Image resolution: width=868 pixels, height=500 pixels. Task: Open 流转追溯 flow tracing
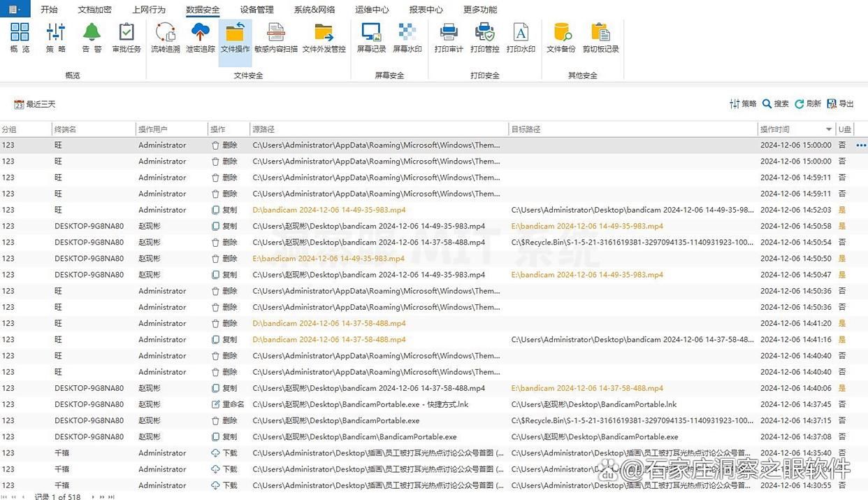click(x=166, y=38)
